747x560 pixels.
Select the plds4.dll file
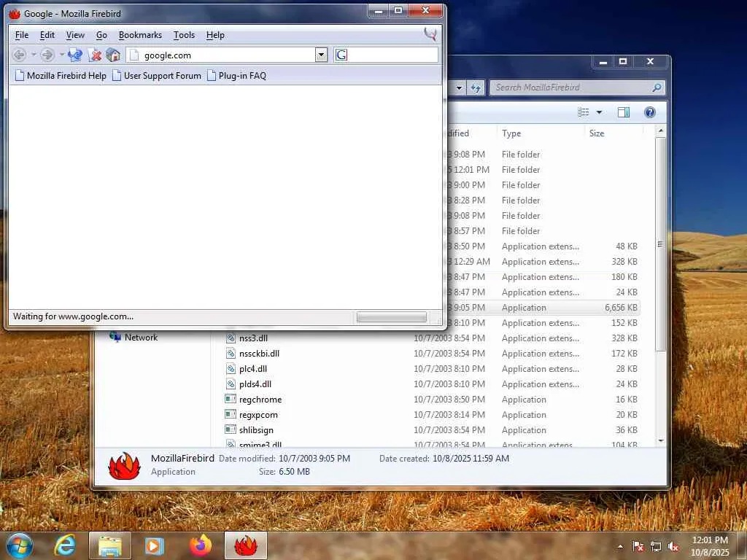point(255,384)
